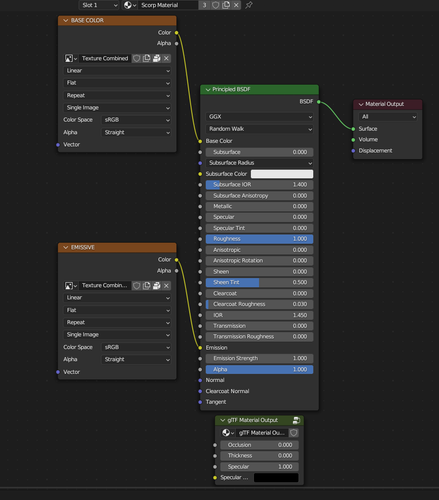Screen dimensions: 439x500
Task: Click the IOR 1.450 field
Action: click(x=259, y=315)
